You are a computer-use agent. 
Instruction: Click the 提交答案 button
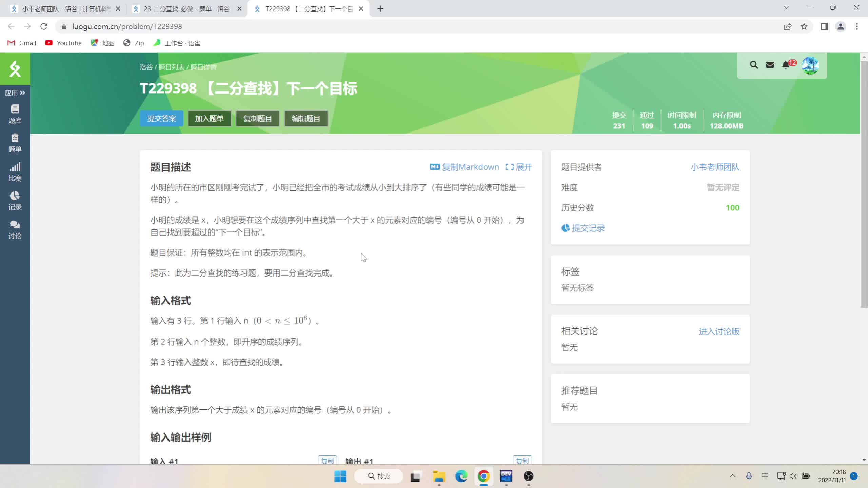point(162,118)
